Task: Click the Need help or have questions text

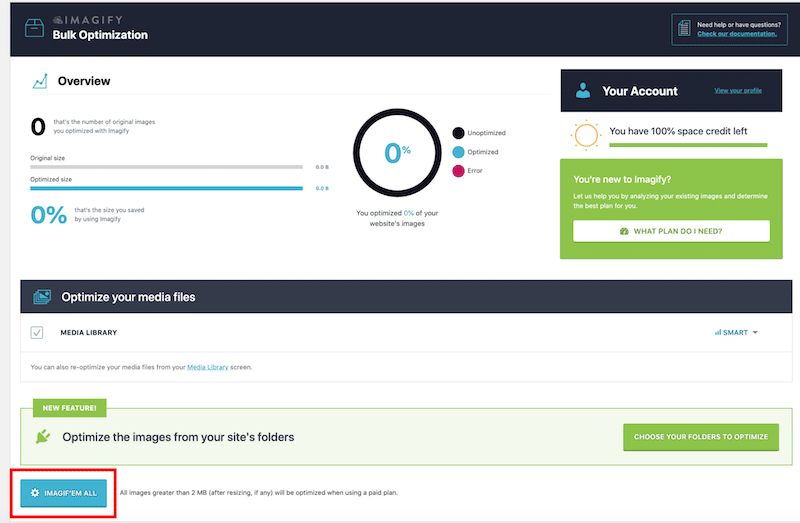Action: pyautogui.click(x=739, y=24)
